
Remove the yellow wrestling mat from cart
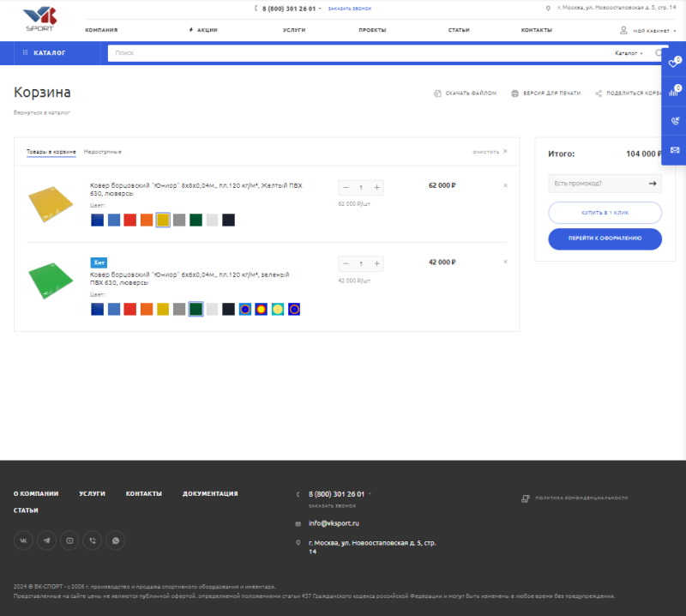(505, 185)
